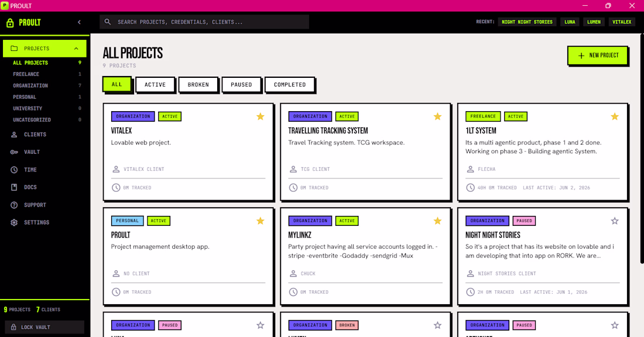This screenshot has height=337, width=644.
Task: Click Flecha client label
Action: coord(487,169)
